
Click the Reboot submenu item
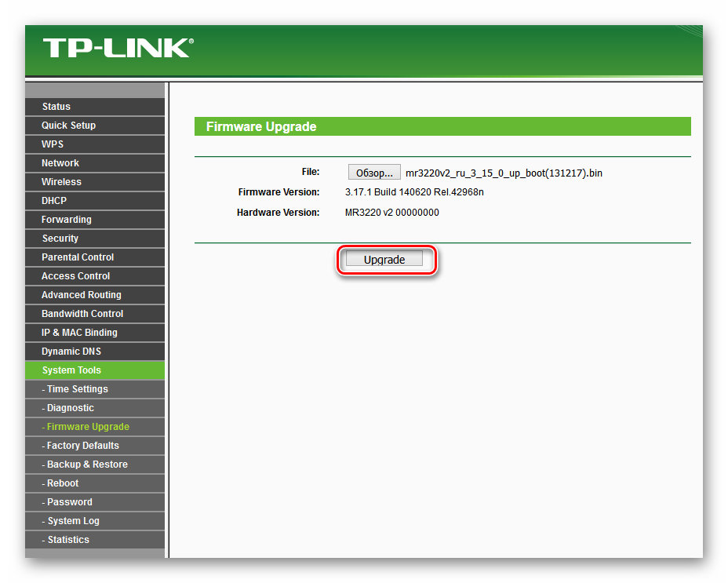pos(63,483)
